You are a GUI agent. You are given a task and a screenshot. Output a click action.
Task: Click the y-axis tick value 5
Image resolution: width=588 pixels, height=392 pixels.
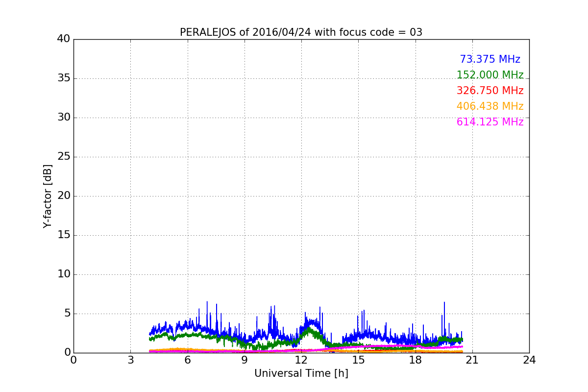[67, 313]
